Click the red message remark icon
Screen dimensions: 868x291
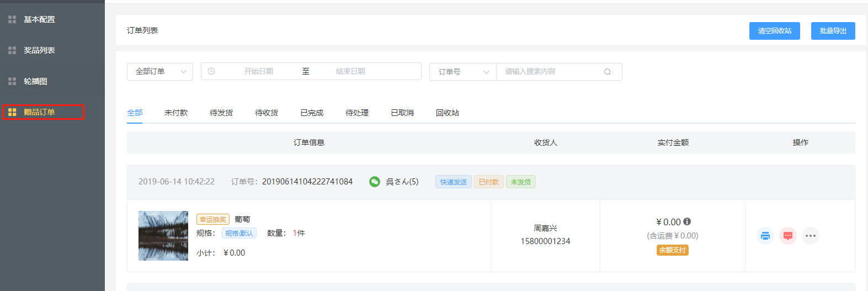pyautogui.click(x=787, y=236)
